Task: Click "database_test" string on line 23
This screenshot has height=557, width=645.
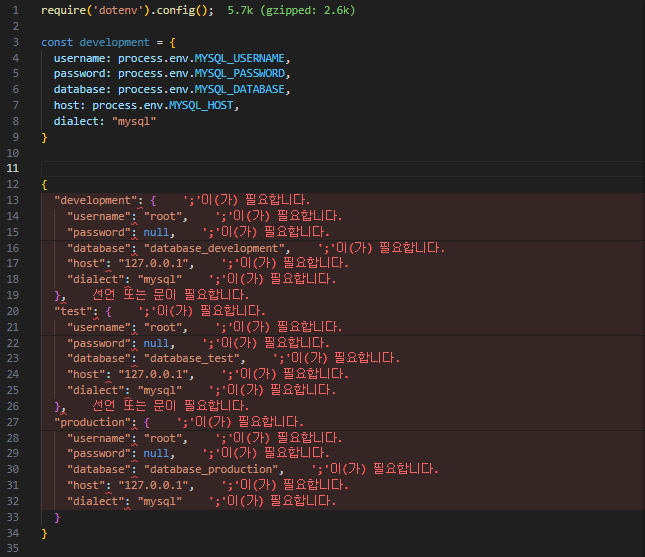Action: (x=192, y=359)
